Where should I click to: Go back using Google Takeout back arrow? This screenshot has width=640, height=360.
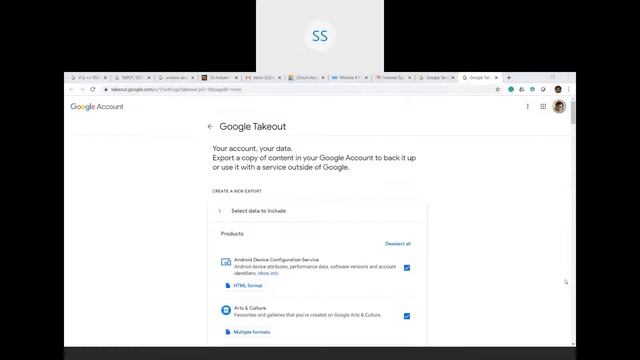210,127
